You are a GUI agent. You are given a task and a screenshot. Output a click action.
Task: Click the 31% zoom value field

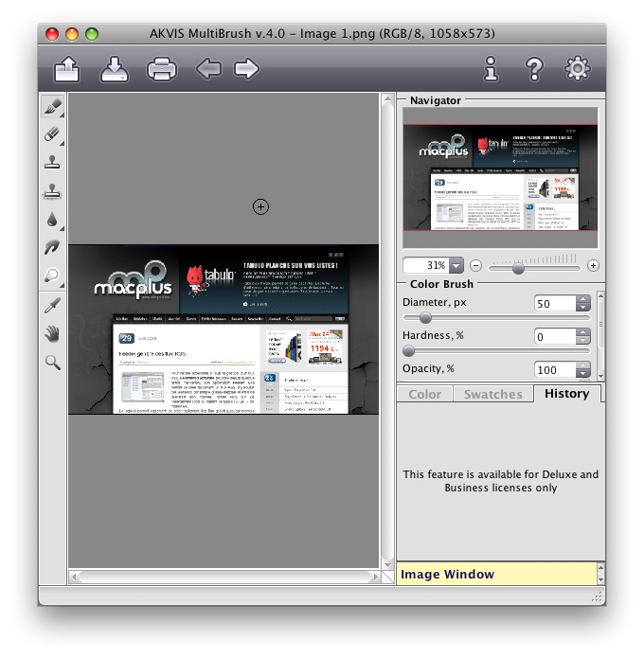425,266
